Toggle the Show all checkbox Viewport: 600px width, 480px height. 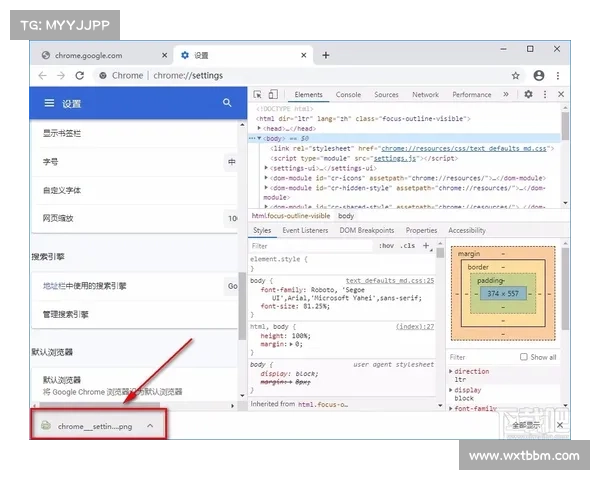pos(523,357)
